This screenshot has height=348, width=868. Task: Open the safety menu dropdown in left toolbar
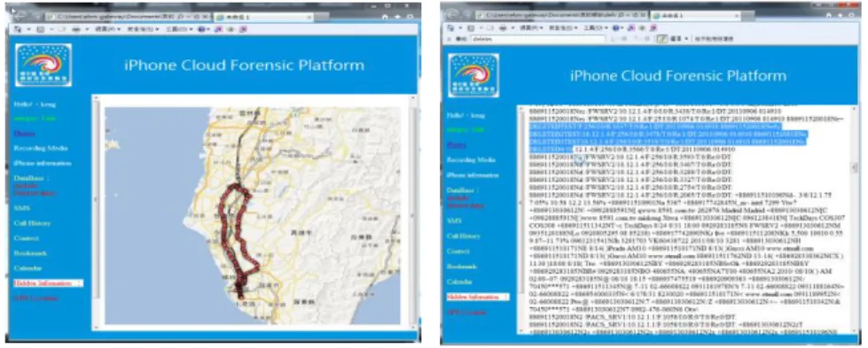coord(143,28)
